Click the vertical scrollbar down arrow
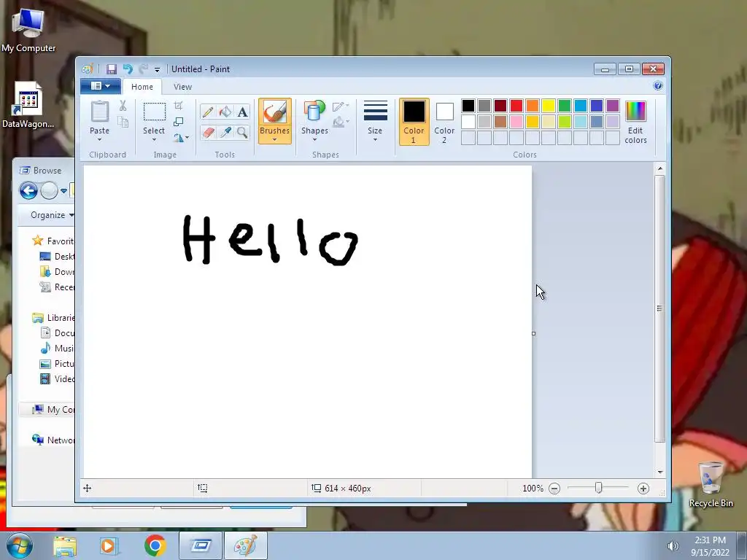747x560 pixels. point(659,472)
